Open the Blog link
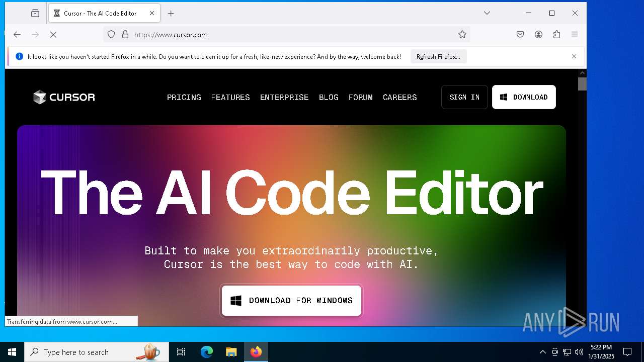 [x=329, y=97]
